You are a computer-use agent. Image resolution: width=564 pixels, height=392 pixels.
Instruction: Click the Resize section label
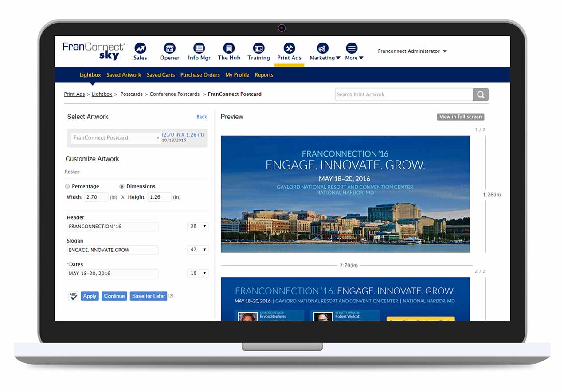pyautogui.click(x=72, y=172)
